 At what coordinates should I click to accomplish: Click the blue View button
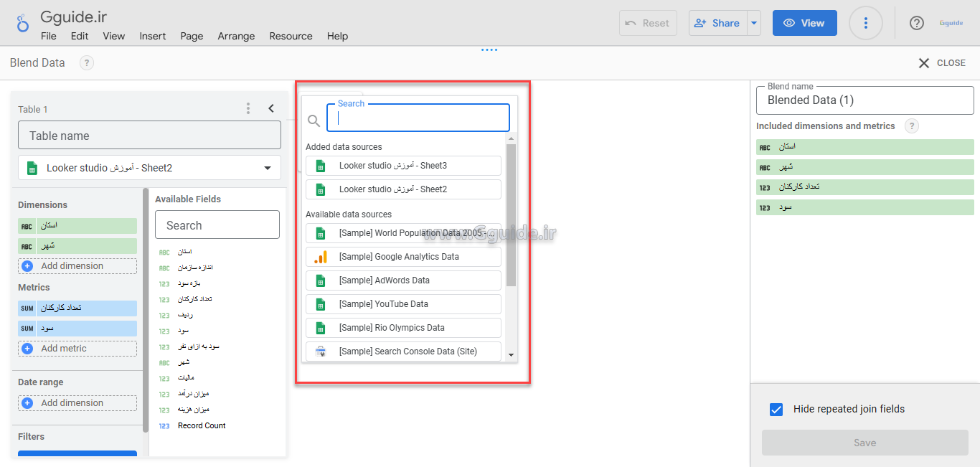tap(804, 23)
